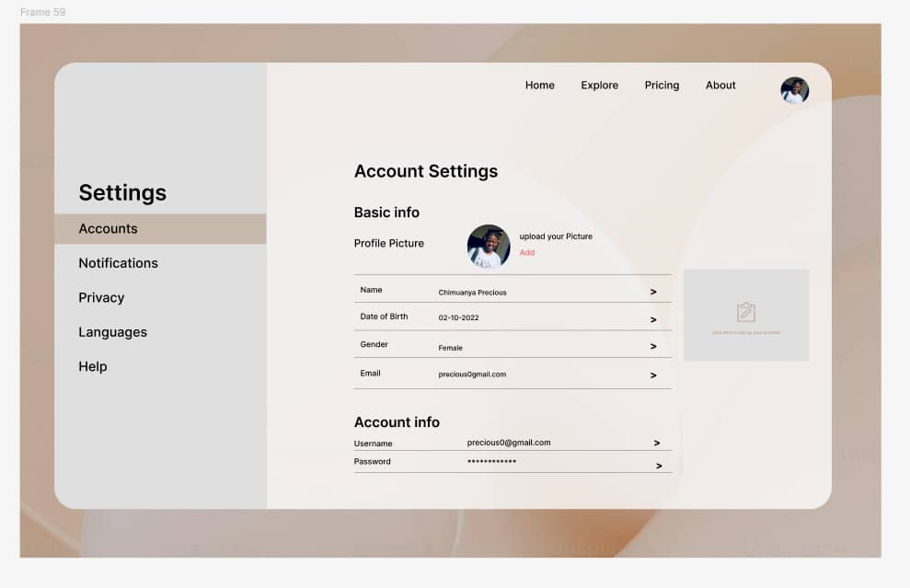Click the Account Settings heading
Image resolution: width=910 pixels, height=588 pixels.
(426, 171)
